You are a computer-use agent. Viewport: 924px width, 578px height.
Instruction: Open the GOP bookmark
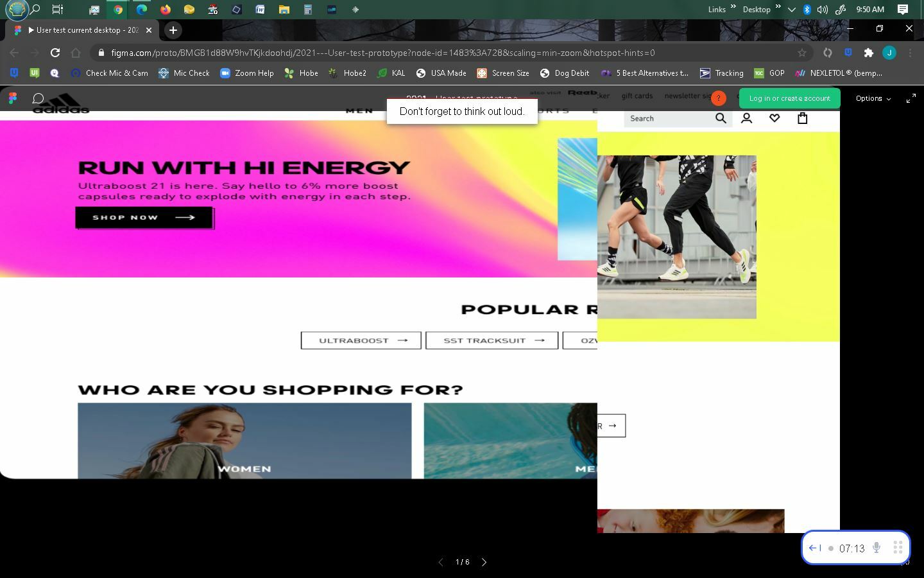[769, 73]
